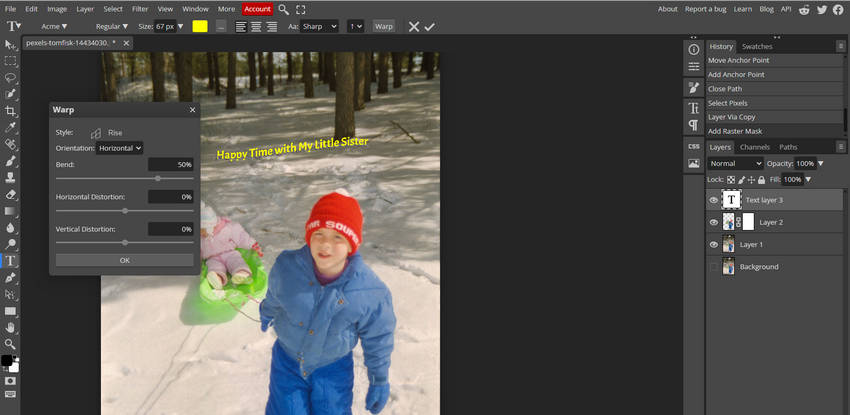This screenshot has height=415, width=850.
Task: Open the Normal blend mode dropdown
Action: point(736,163)
